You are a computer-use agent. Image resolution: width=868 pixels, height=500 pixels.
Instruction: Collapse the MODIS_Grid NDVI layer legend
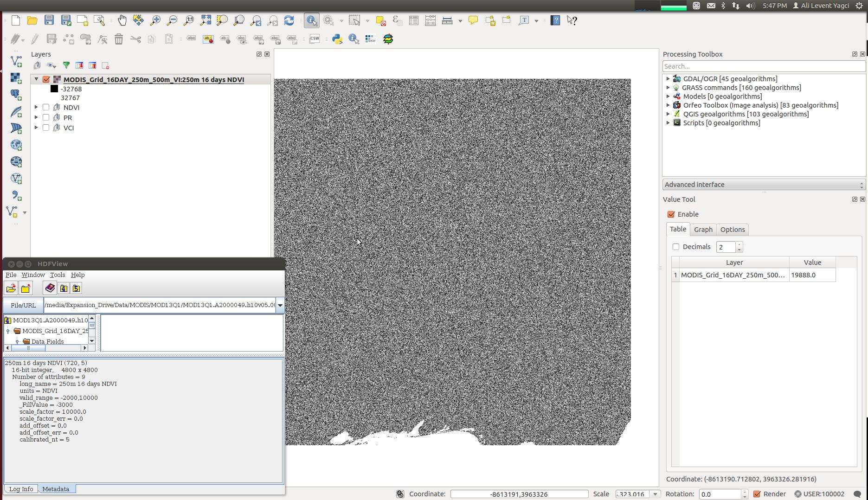pos(36,79)
